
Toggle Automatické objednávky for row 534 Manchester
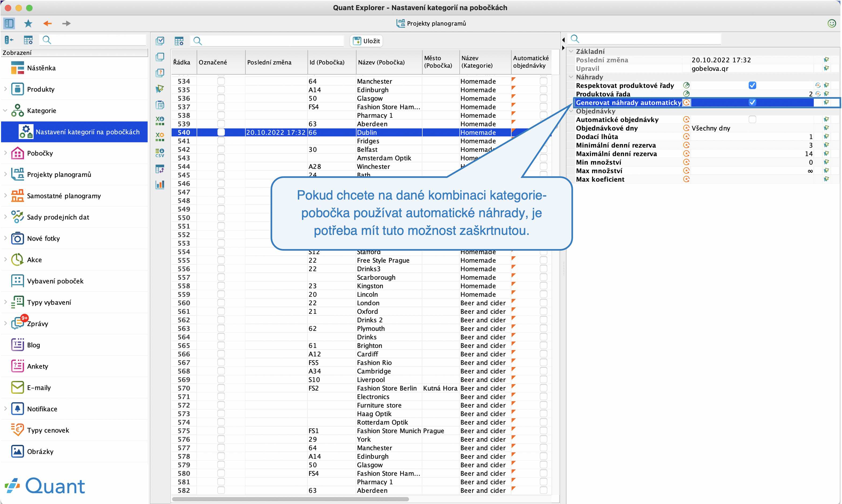(543, 81)
